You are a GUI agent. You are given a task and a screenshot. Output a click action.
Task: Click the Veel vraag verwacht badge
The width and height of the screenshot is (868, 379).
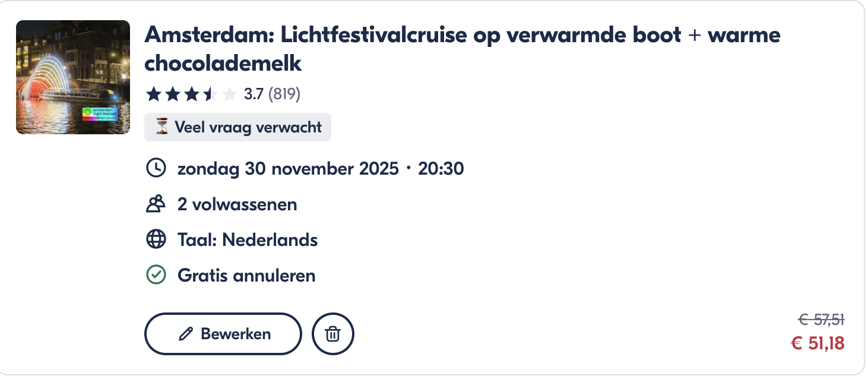pos(237,127)
